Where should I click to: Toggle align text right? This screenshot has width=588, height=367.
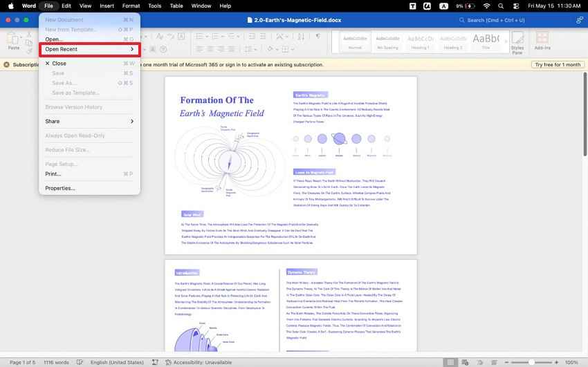click(x=221, y=49)
